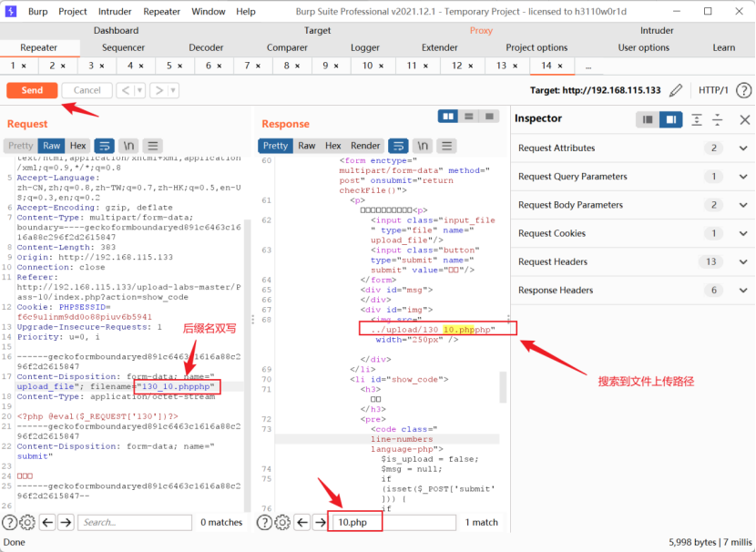The image size is (756, 552).
Task: Click the request pane vertical scrollbar
Action: (x=248, y=366)
